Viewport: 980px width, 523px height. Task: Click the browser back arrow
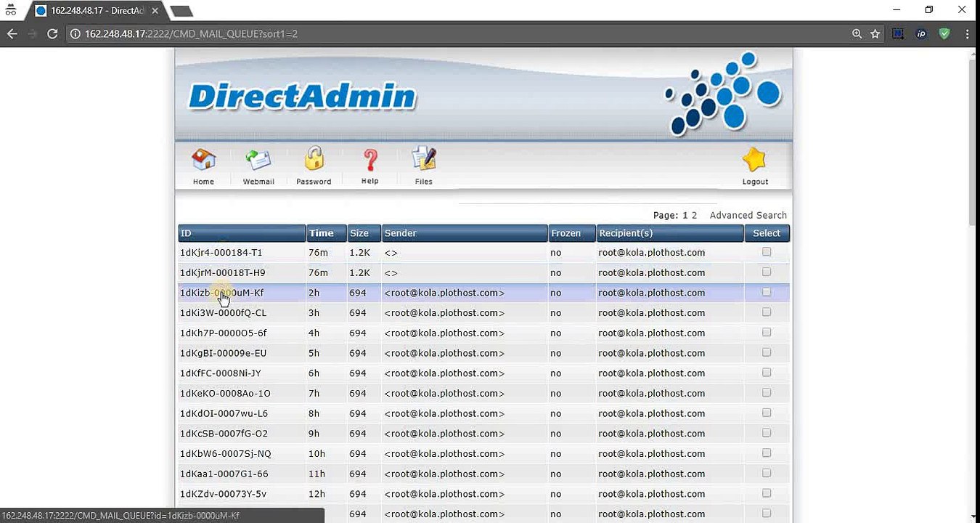click(12, 33)
